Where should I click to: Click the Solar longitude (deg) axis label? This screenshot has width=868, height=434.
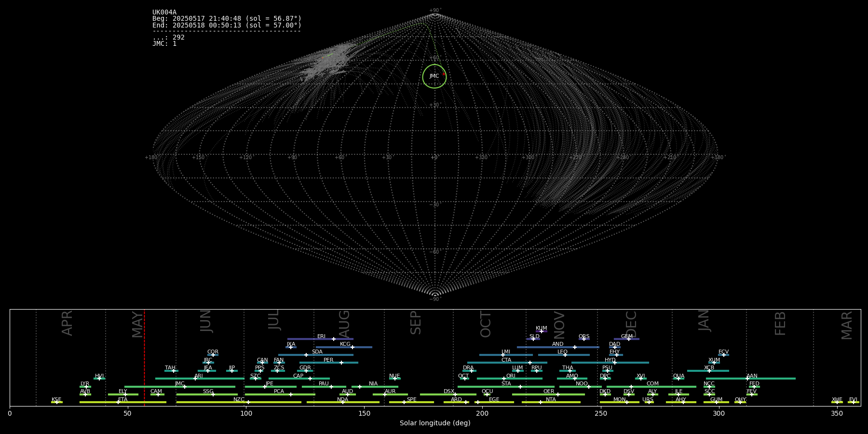pos(435,423)
